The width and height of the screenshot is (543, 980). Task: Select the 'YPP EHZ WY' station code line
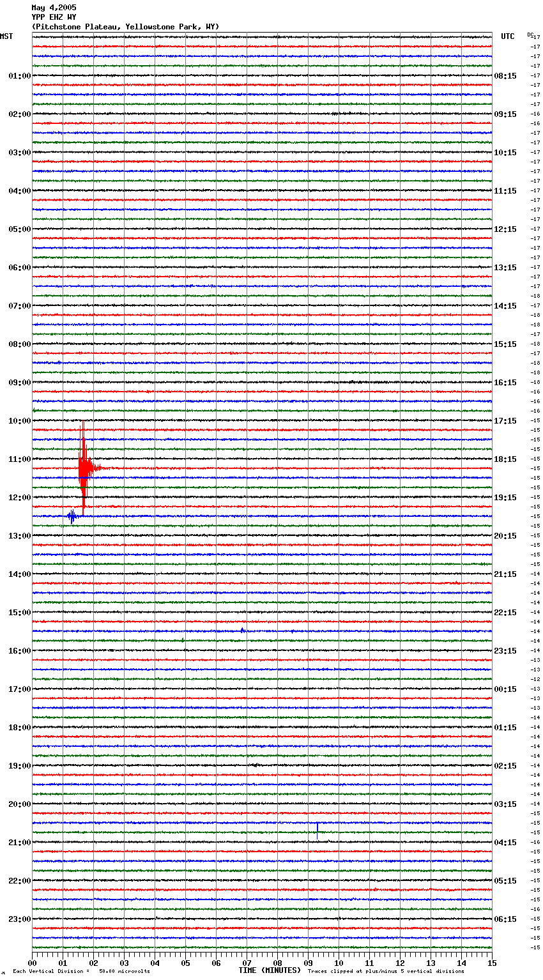[x=54, y=17]
